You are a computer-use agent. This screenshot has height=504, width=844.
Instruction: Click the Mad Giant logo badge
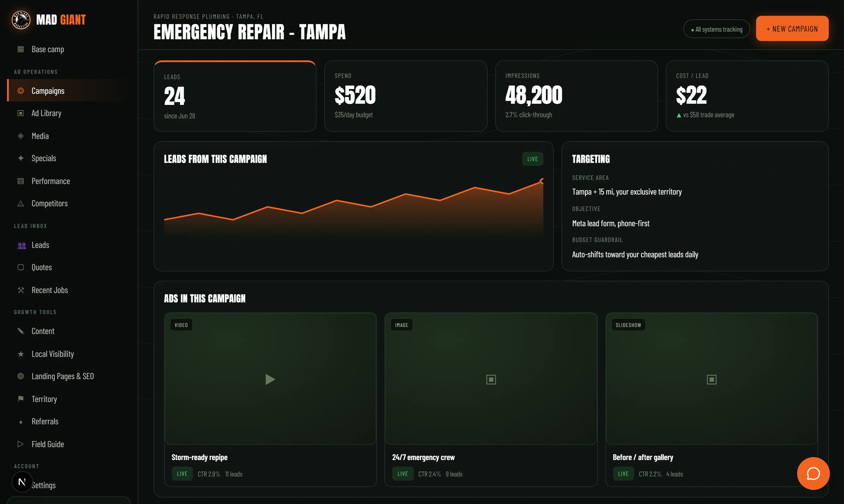tap(21, 20)
